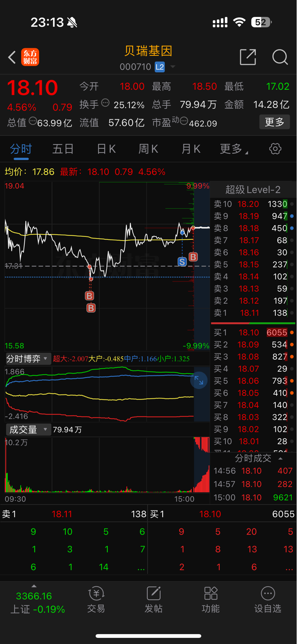Tap the main price 18.10
The image size is (297, 644).
tap(32, 88)
